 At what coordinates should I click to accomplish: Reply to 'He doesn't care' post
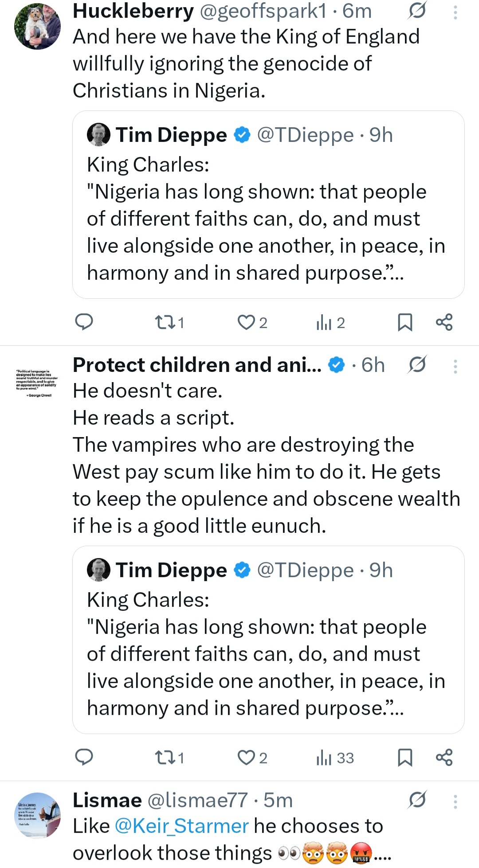point(84,758)
